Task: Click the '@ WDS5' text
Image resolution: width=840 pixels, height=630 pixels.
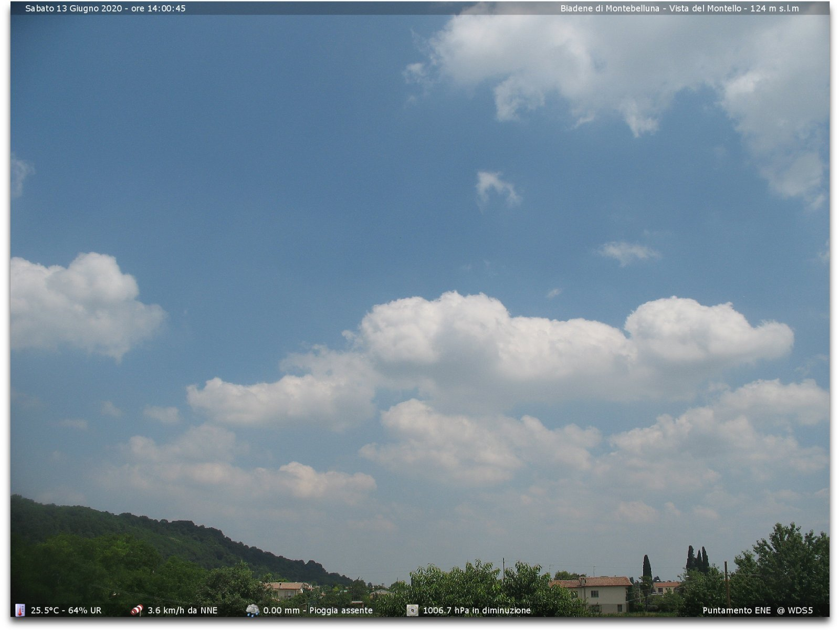Action: (795, 611)
